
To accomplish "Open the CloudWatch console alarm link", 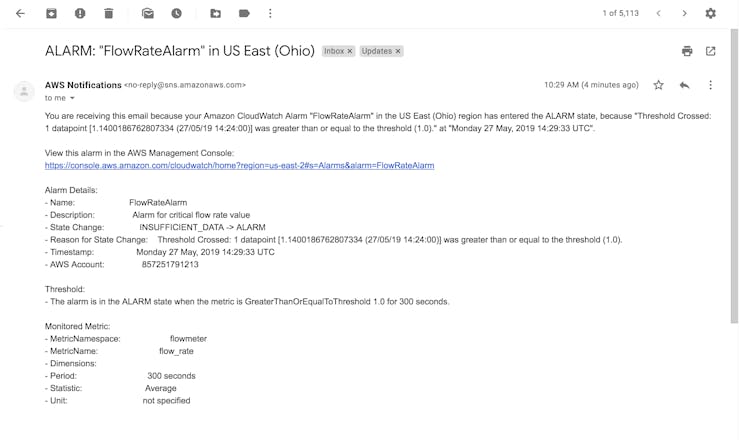I will [x=239, y=165].
